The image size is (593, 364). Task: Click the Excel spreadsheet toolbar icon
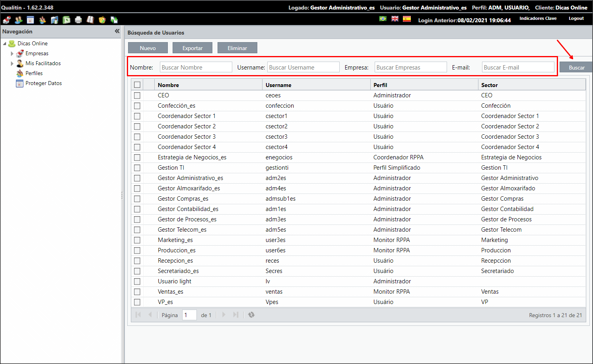[x=66, y=20]
